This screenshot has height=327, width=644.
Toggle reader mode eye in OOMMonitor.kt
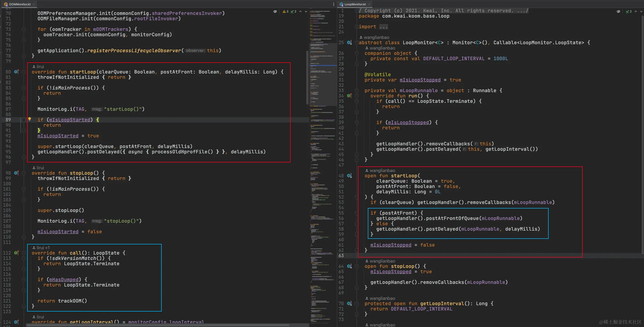click(x=275, y=11)
